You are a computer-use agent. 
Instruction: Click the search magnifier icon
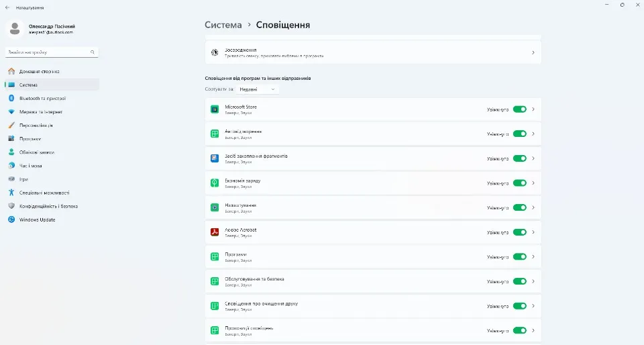[x=93, y=52]
